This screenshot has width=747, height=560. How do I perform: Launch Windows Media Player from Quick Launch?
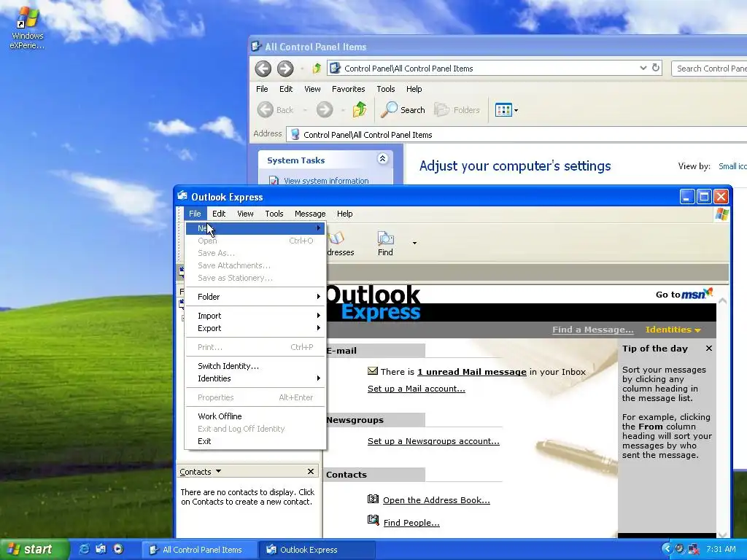(x=118, y=549)
